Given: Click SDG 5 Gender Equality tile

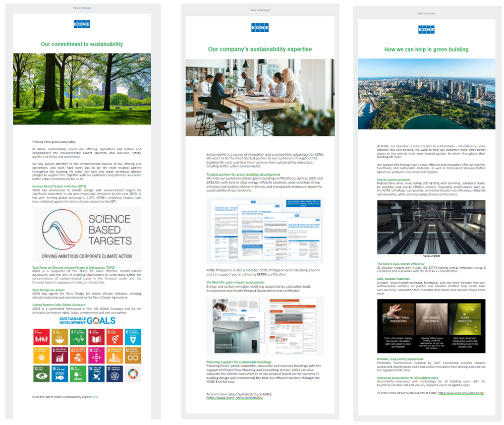Looking at the screenshot, I should tap(115, 337).
